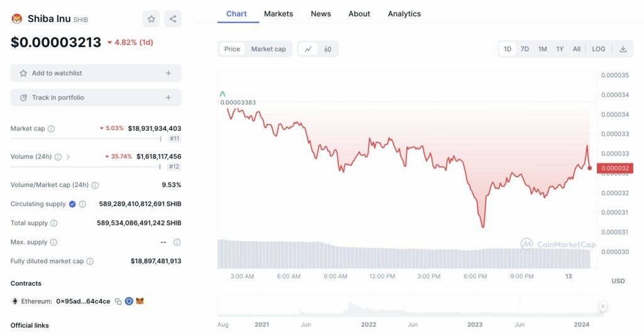The height and width of the screenshot is (336, 644).
Task: Expand Track in portfolio plus
Action: coord(168,98)
